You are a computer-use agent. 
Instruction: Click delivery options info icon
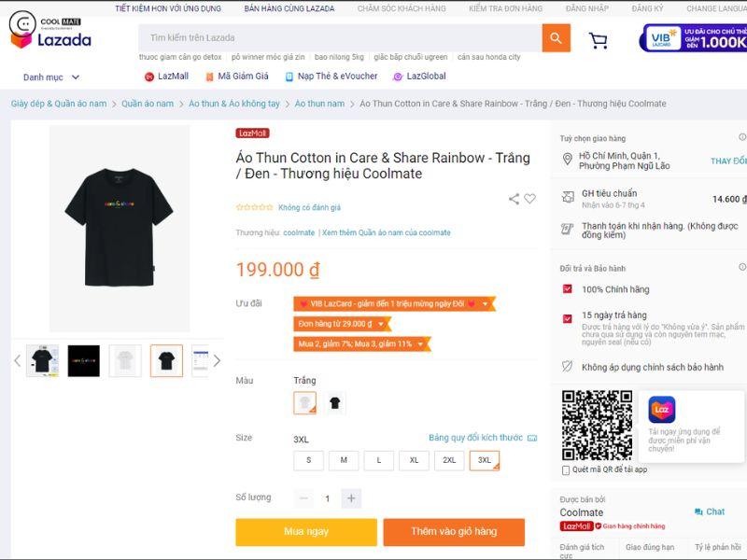pyautogui.click(x=741, y=137)
